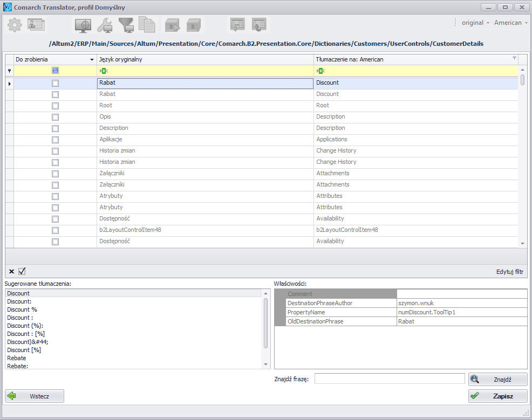Screen dimensions: 532x420
Task: Click the funnel and monitor filter icon
Action: coord(126,25)
